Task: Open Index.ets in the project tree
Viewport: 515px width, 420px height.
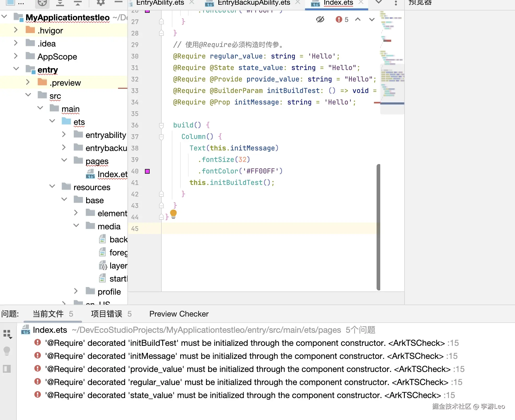Action: coord(112,174)
